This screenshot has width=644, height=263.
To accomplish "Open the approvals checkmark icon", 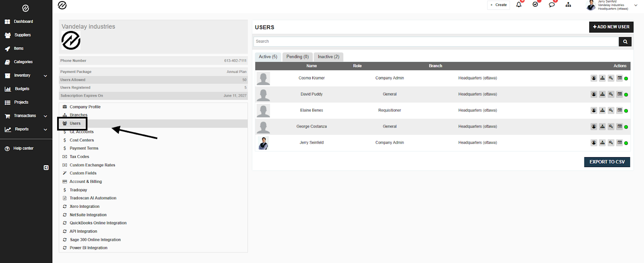I will pos(535,5).
